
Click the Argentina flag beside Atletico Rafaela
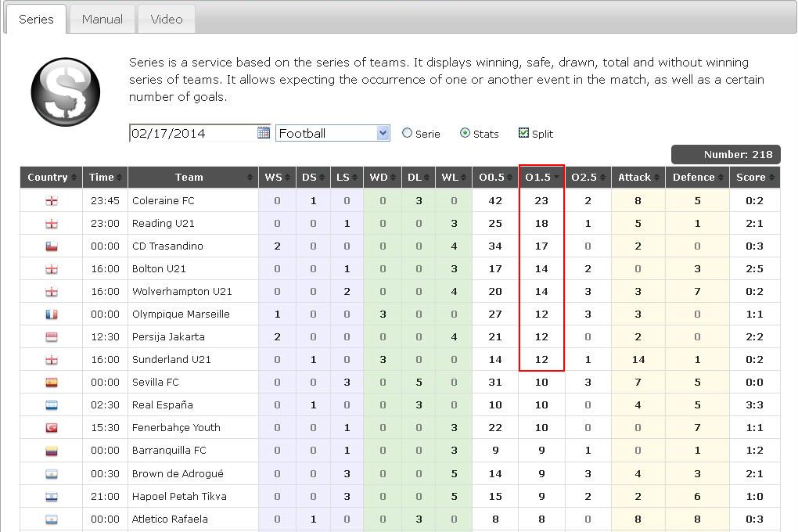point(52,519)
